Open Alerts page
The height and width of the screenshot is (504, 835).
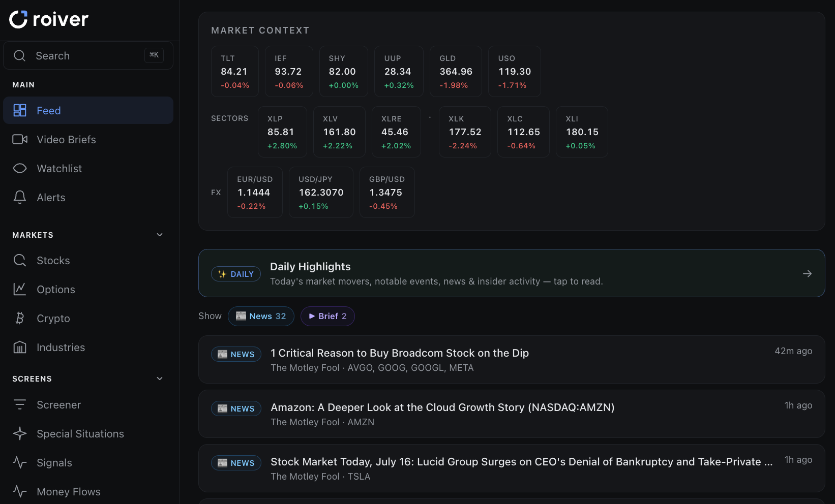(88, 197)
